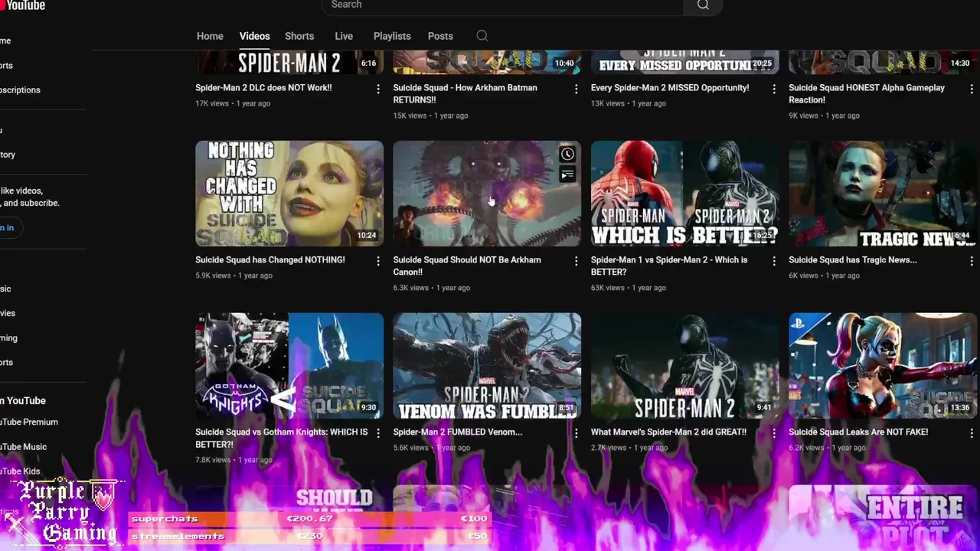Screen dimensions: 980x551
Task: Open options for Every Spider-Man 2 MISSED Opportunity
Action: point(773,90)
